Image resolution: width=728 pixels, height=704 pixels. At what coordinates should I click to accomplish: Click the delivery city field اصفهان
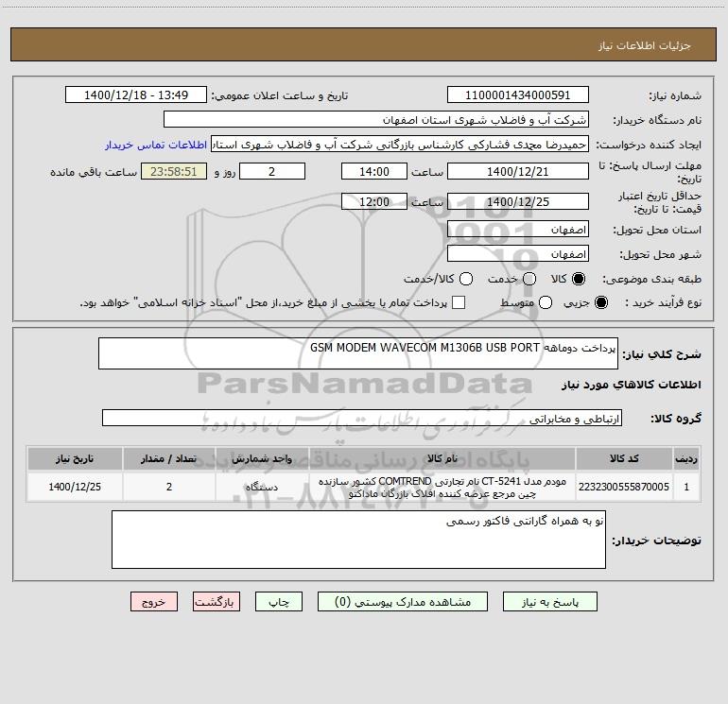(x=518, y=253)
